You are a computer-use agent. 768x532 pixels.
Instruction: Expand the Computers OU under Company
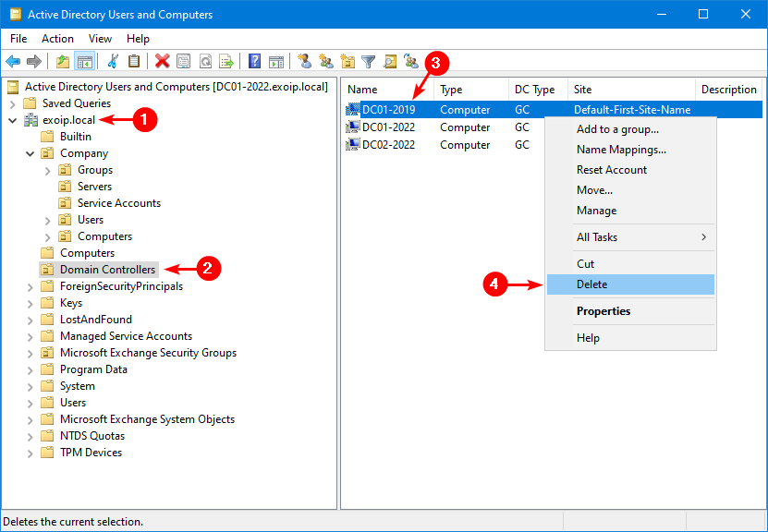pyautogui.click(x=47, y=237)
